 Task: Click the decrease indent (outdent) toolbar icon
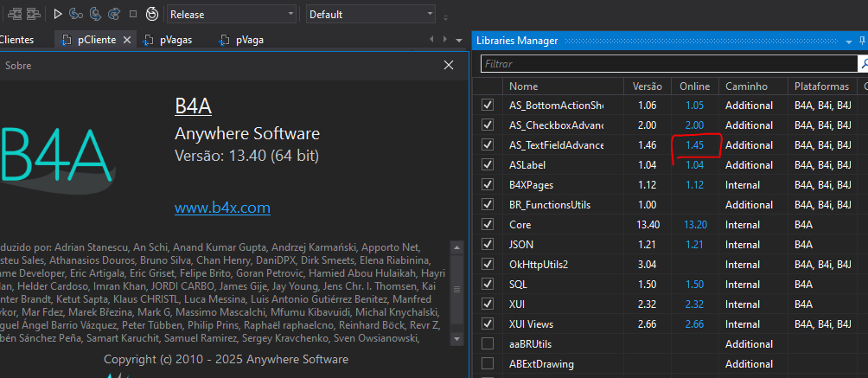tap(15, 14)
